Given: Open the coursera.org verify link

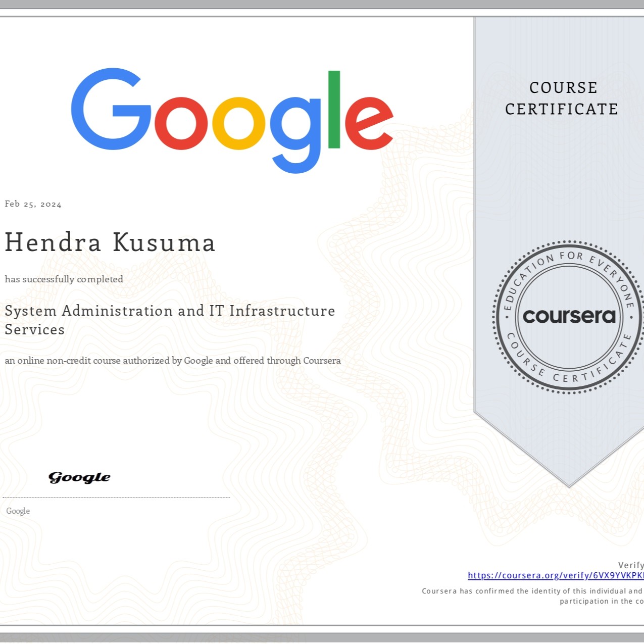Looking at the screenshot, I should click(555, 575).
